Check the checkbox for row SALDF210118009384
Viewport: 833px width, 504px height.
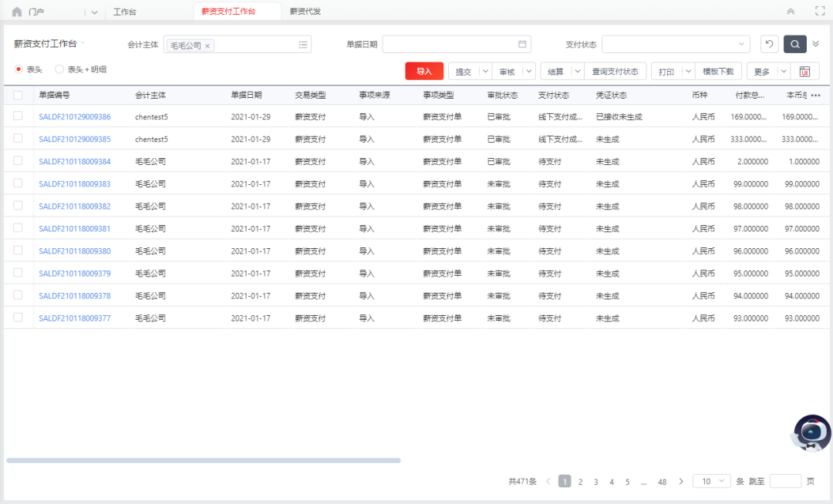click(x=17, y=162)
